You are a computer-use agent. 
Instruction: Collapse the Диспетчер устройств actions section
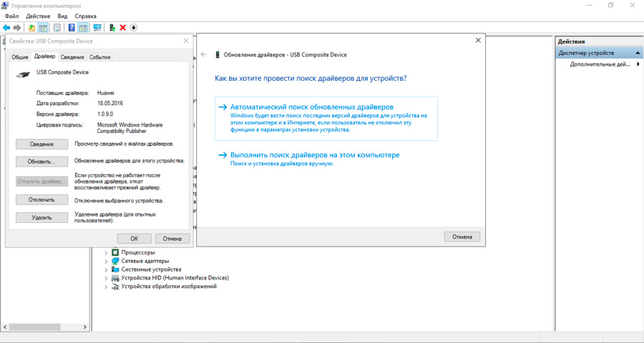coord(638,53)
